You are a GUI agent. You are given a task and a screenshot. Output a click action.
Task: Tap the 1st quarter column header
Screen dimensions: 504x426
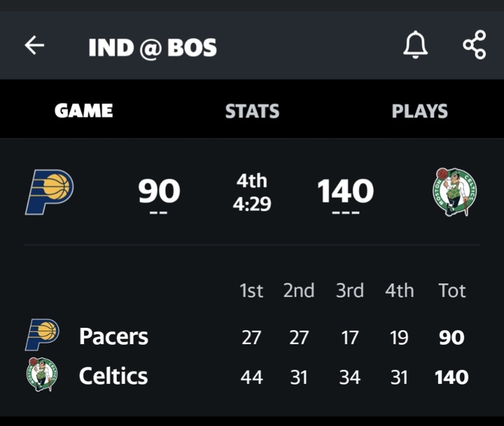pos(251,291)
